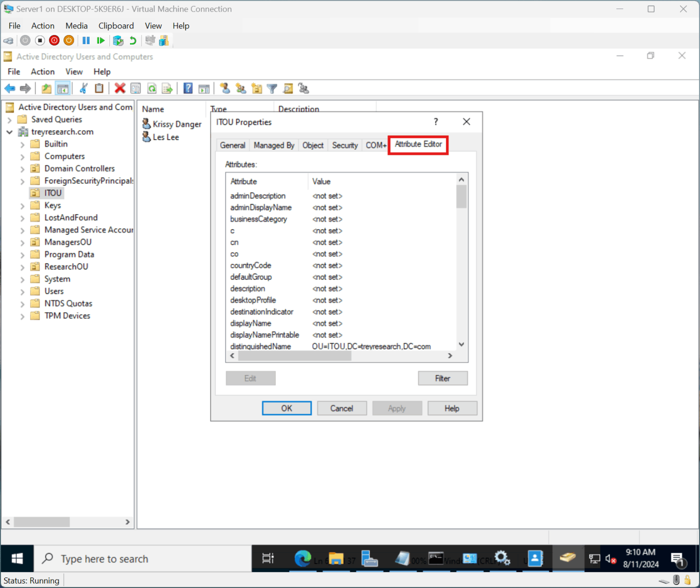Viewport: 700px width, 588px height.
Task: Select the LostAndFound tree item
Action: 70,218
